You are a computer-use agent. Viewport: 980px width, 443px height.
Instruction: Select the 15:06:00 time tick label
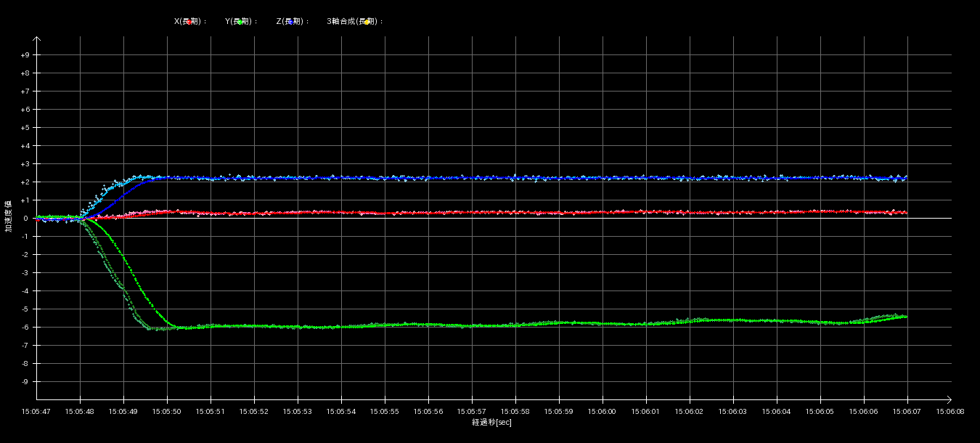coord(603,411)
